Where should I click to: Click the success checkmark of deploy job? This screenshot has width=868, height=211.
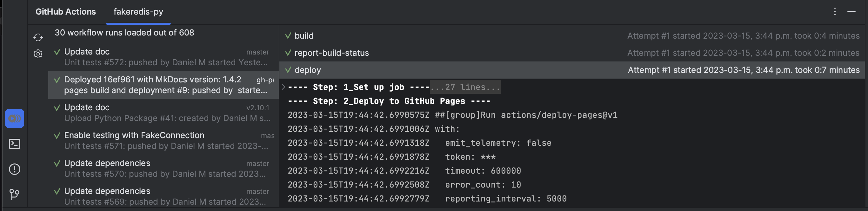[288, 70]
